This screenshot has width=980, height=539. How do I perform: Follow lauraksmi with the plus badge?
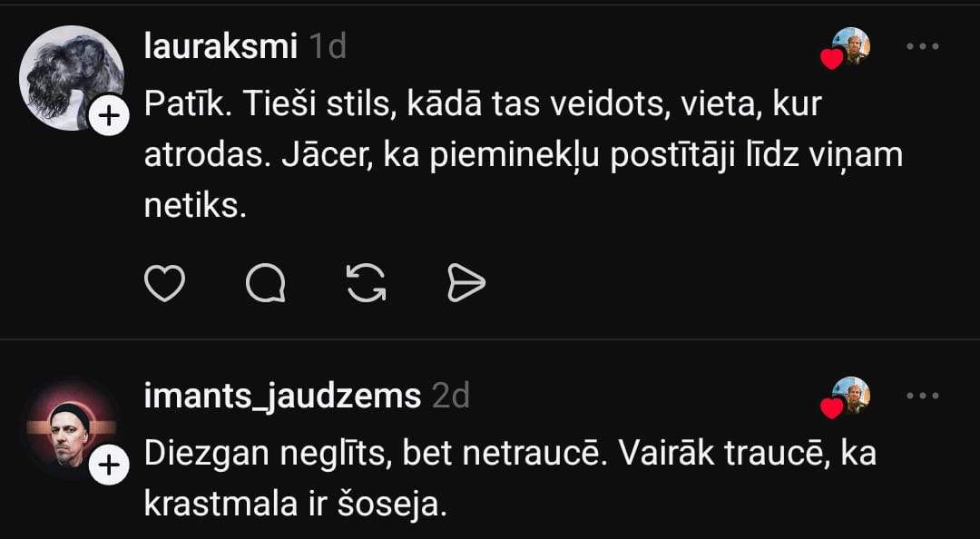(x=108, y=116)
